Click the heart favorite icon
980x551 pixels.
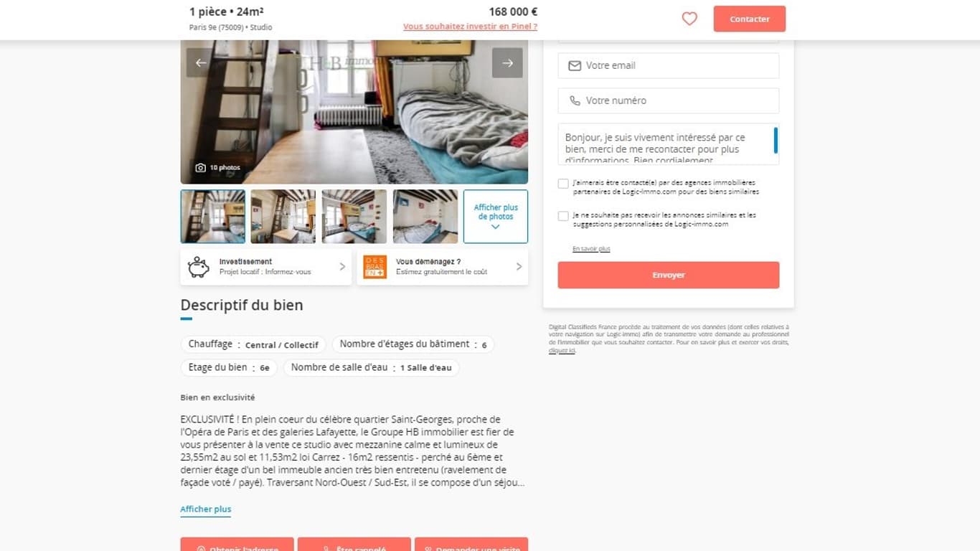689,19
